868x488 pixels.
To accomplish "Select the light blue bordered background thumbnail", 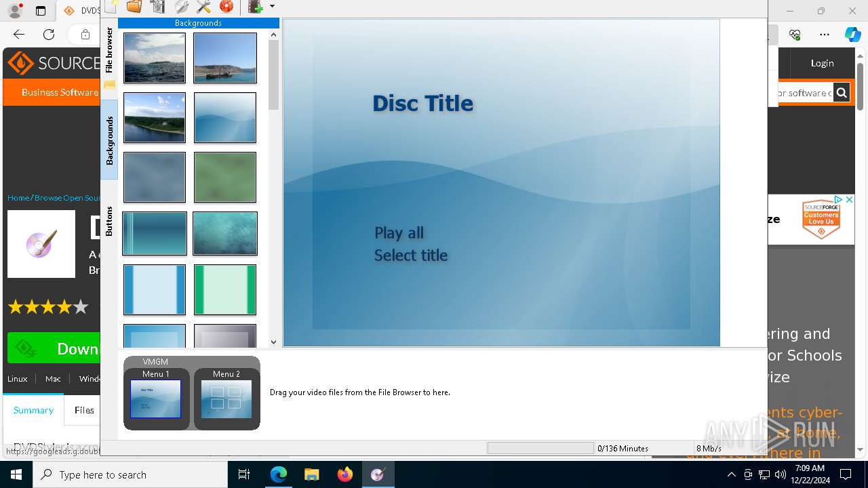I will (155, 289).
